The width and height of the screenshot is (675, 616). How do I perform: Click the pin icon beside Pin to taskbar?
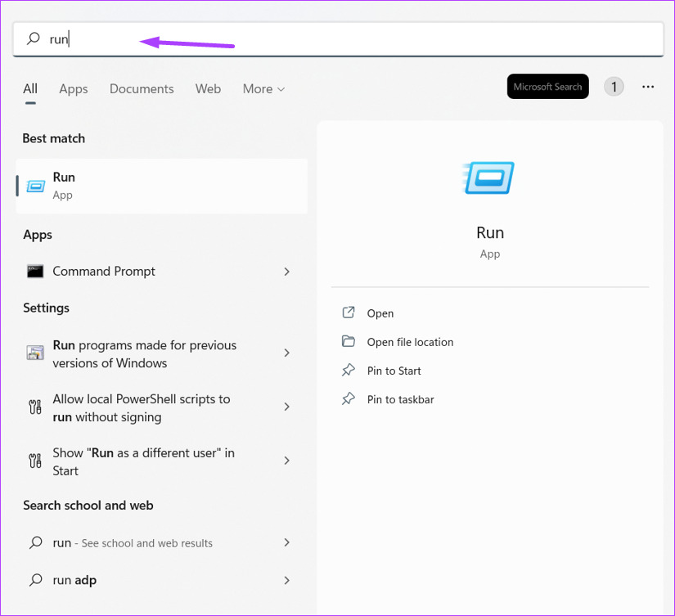coord(349,399)
